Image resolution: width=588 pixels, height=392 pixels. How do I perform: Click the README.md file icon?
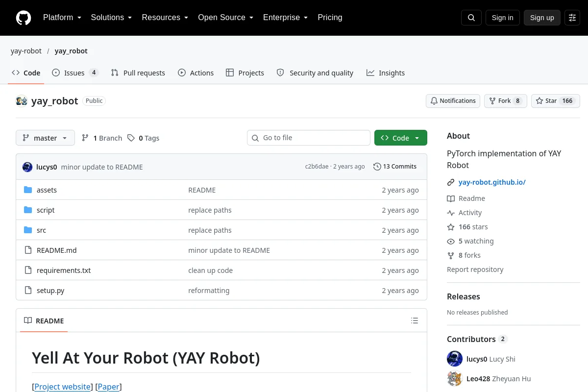tap(28, 250)
